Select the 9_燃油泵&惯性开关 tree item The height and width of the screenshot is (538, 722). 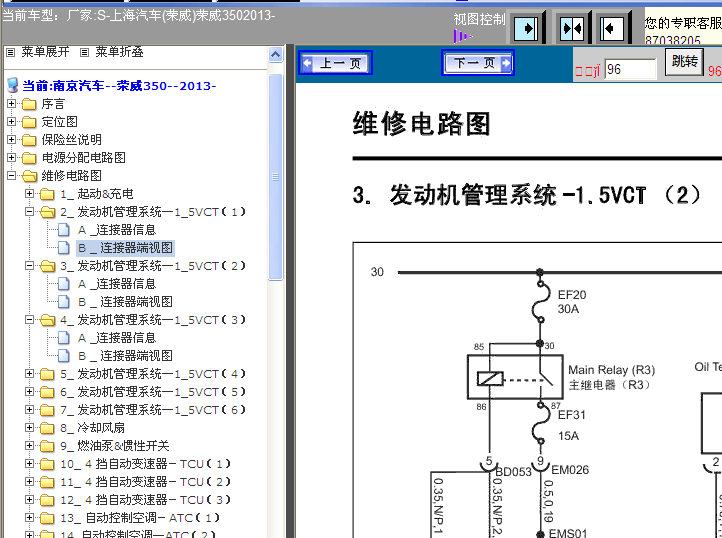(115, 446)
